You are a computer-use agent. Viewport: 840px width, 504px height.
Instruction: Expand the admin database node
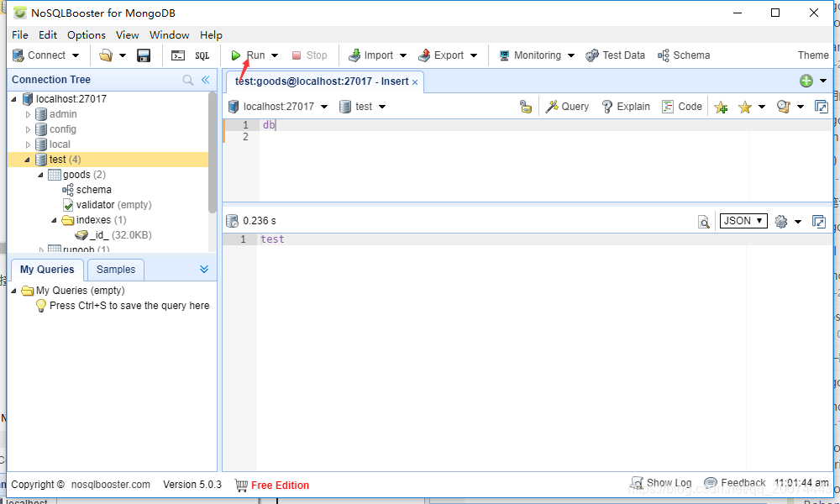(x=29, y=114)
